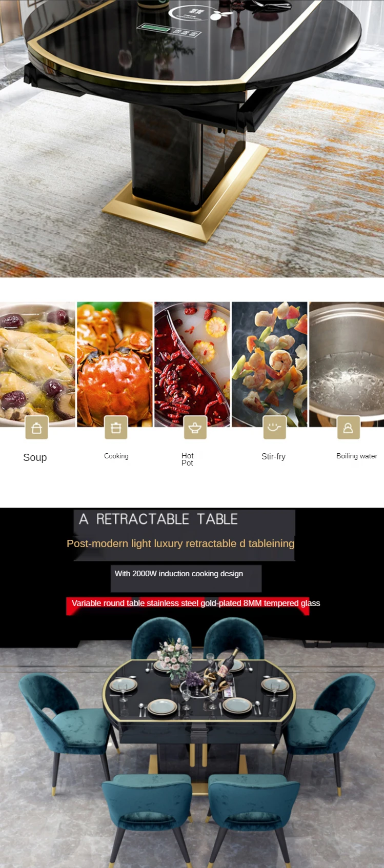The height and width of the screenshot is (868, 384).
Task: Click the Cooking steamer icon
Action: [x=116, y=428]
